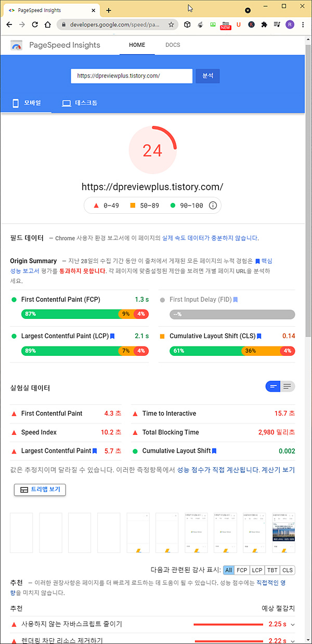Image resolution: width=312 pixels, height=644 pixels.
Task: Expand the render-blocking resources audit chevron
Action: pyautogui.click(x=292, y=641)
